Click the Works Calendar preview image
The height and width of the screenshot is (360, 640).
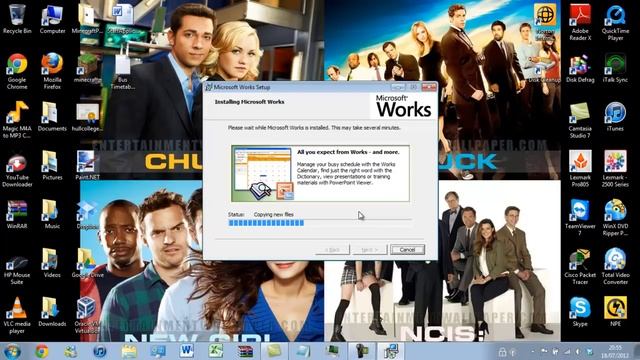(263, 173)
